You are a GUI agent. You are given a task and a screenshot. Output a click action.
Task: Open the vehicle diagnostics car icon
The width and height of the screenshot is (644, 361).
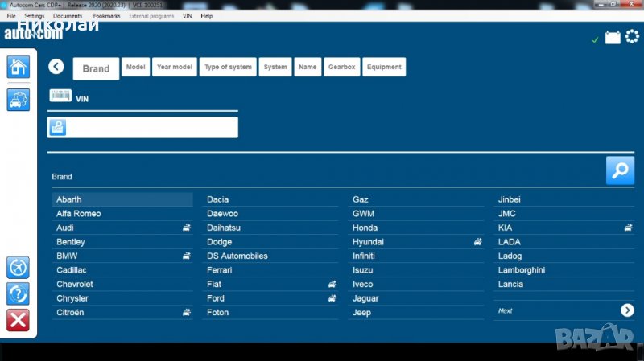click(x=18, y=100)
